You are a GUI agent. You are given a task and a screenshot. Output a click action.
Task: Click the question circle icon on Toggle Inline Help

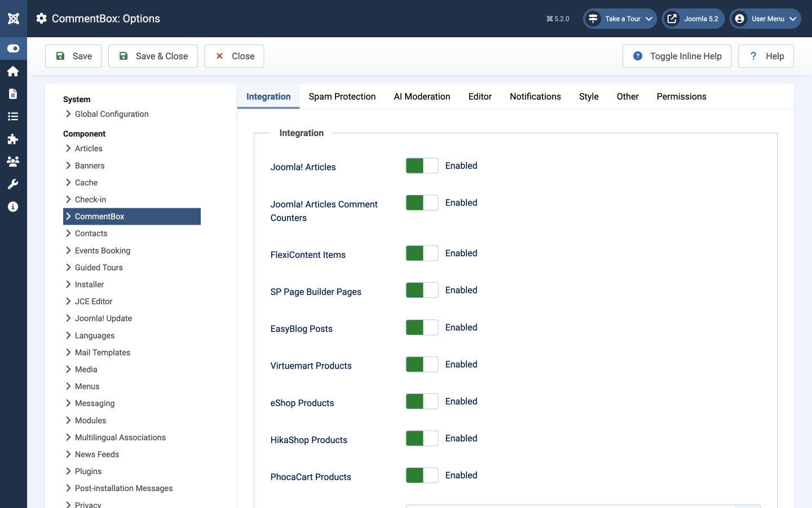click(x=638, y=56)
